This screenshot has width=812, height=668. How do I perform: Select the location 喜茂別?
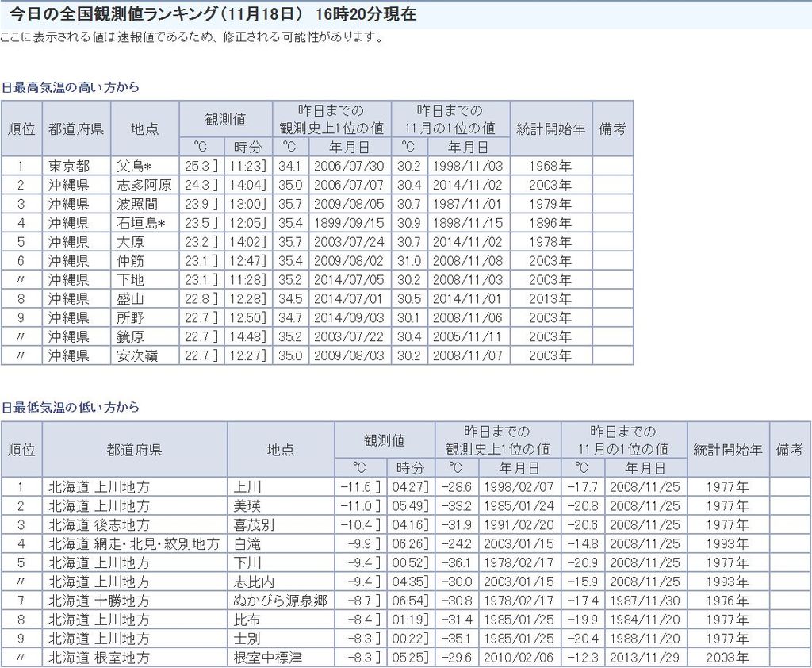point(254,525)
